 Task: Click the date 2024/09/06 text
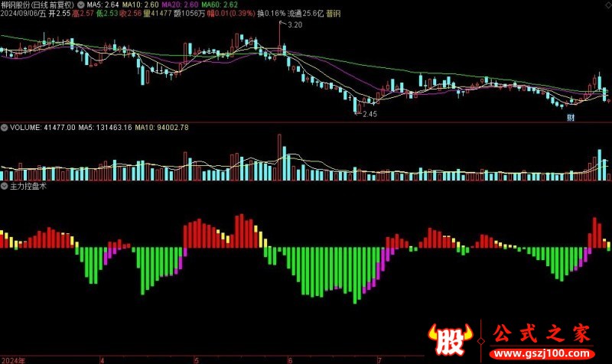click(x=18, y=13)
